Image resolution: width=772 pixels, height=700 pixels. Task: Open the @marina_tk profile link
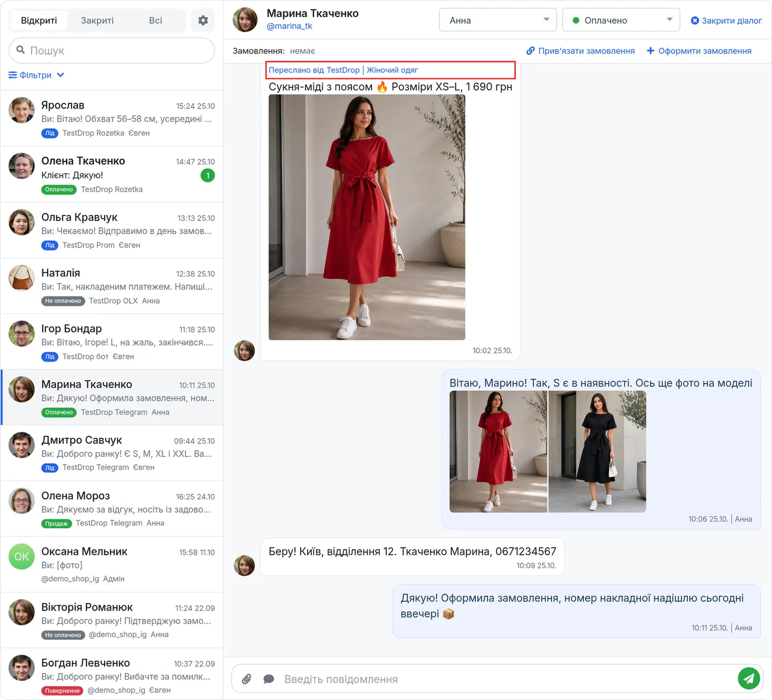pos(289,26)
